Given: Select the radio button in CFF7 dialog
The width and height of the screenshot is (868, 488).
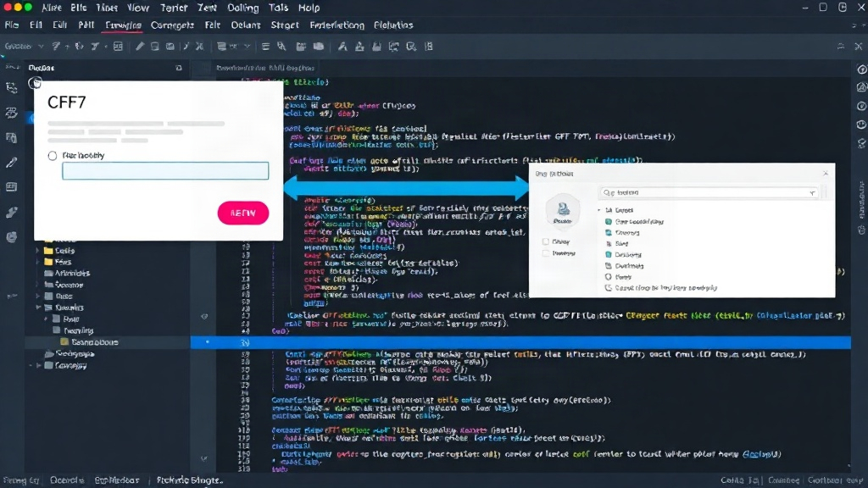Looking at the screenshot, I should 53,156.
